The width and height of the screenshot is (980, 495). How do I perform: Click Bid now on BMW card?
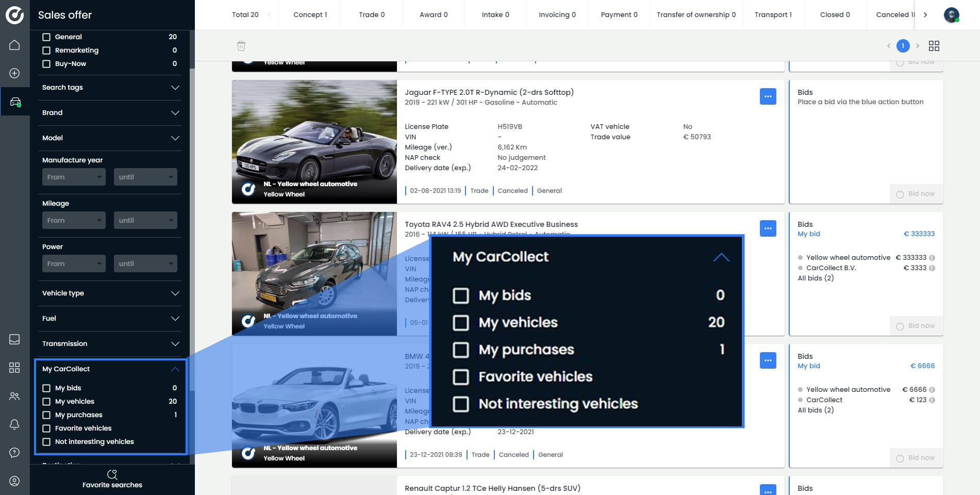[x=916, y=458]
